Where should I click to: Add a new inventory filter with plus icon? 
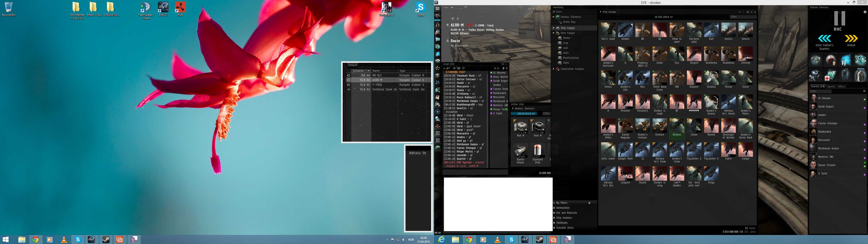(x=589, y=203)
